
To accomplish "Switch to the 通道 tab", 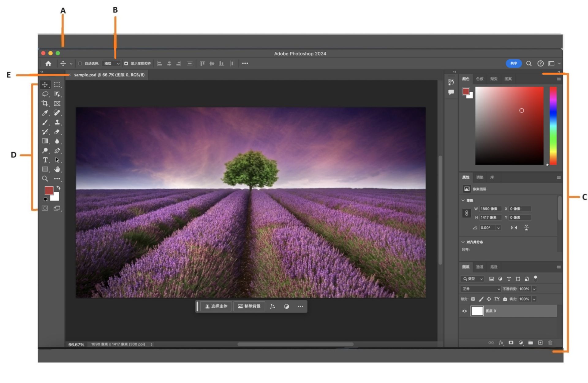I will point(480,267).
